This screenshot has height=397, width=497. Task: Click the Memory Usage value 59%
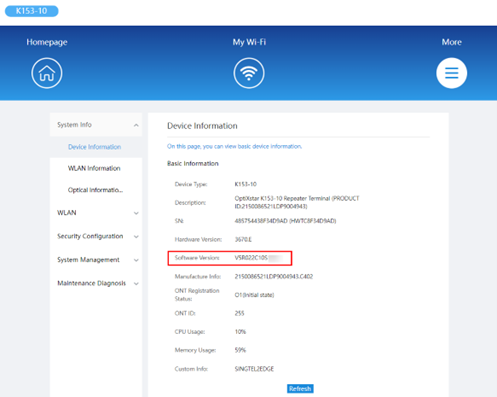pyautogui.click(x=240, y=350)
